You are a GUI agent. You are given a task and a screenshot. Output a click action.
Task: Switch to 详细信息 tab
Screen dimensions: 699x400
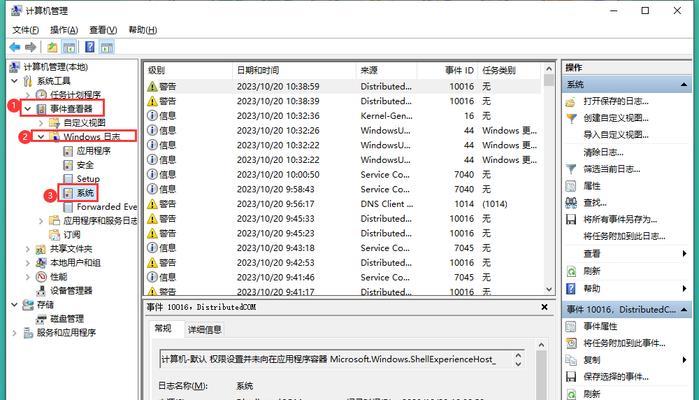click(x=205, y=330)
